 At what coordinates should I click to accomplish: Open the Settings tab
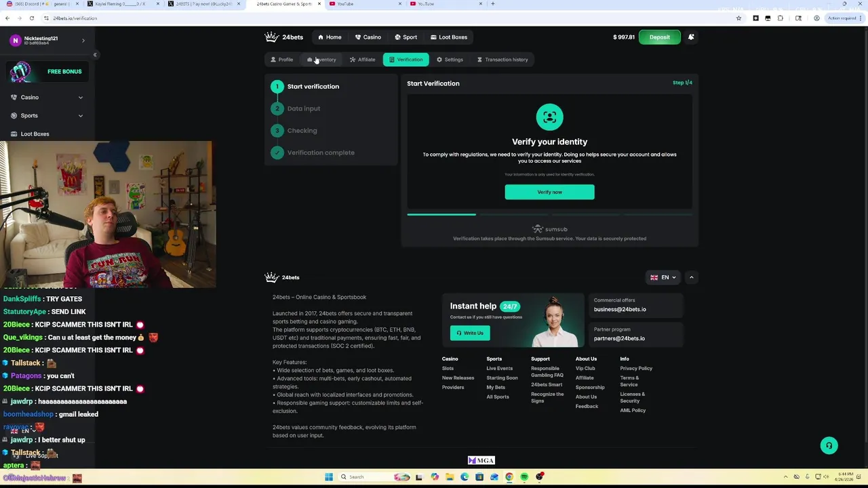[450, 60]
